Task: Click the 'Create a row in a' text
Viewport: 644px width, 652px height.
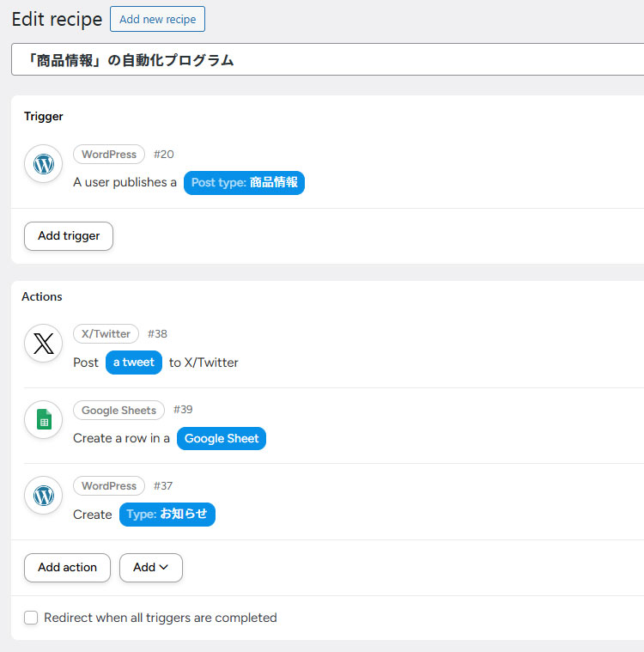Action: pos(121,438)
